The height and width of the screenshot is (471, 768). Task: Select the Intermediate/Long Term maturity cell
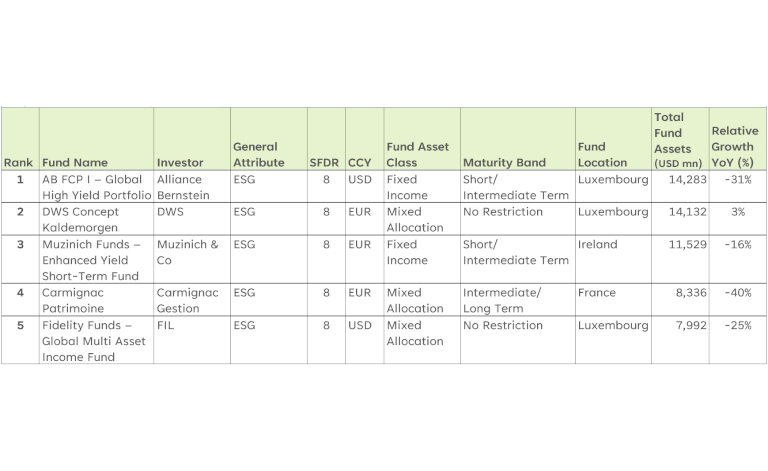[502, 300]
